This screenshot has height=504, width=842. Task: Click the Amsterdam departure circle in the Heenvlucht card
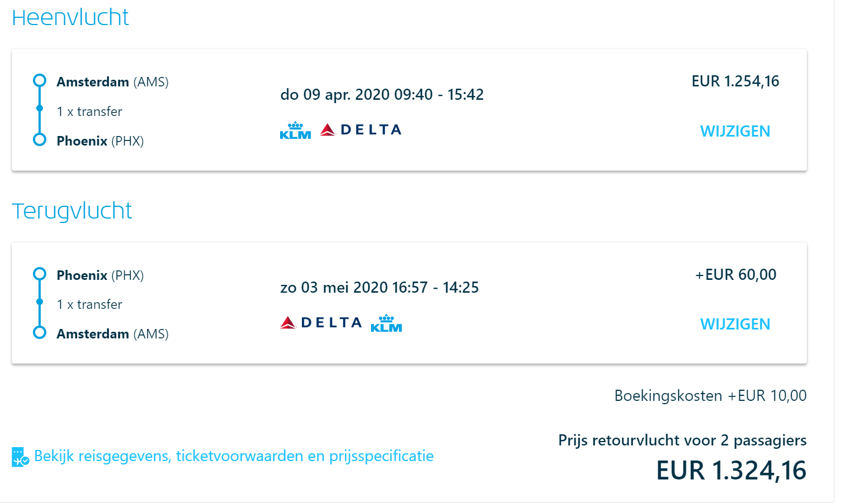point(40,81)
